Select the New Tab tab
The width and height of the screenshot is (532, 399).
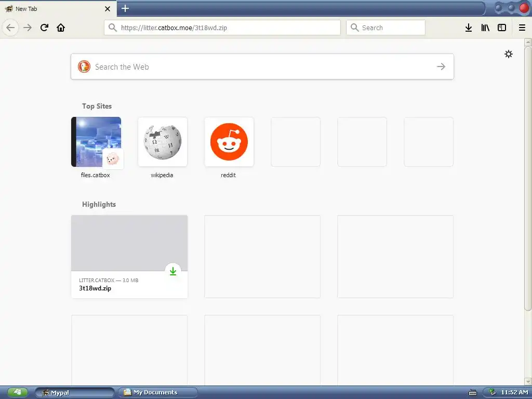(x=58, y=9)
